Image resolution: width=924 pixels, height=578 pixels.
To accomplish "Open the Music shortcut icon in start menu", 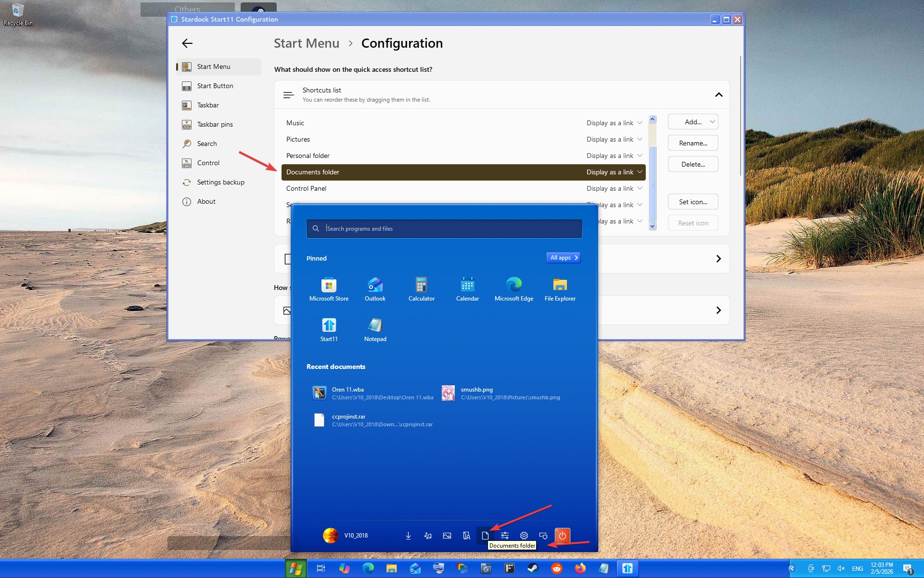I will point(427,536).
